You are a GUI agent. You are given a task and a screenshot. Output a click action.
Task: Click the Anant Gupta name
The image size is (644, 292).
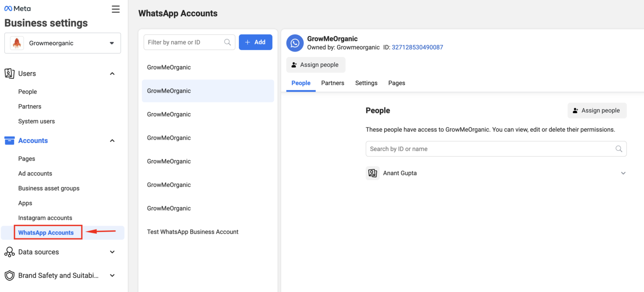[x=400, y=173]
